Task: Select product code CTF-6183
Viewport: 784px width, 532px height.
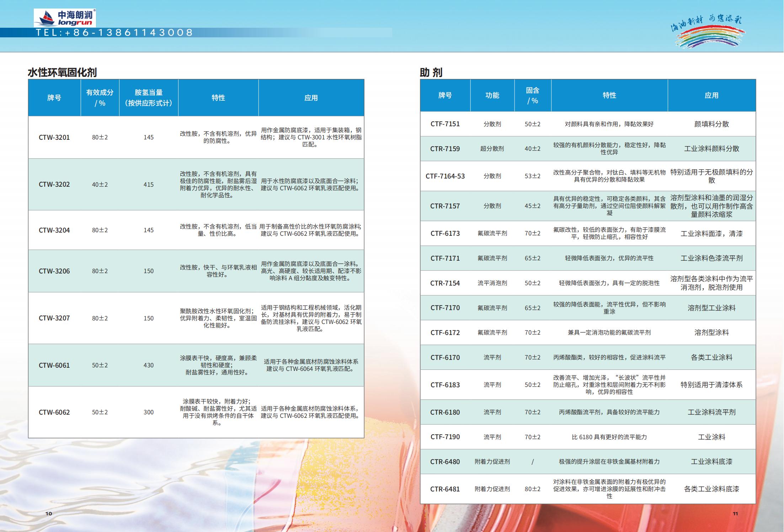Action: [x=445, y=385]
